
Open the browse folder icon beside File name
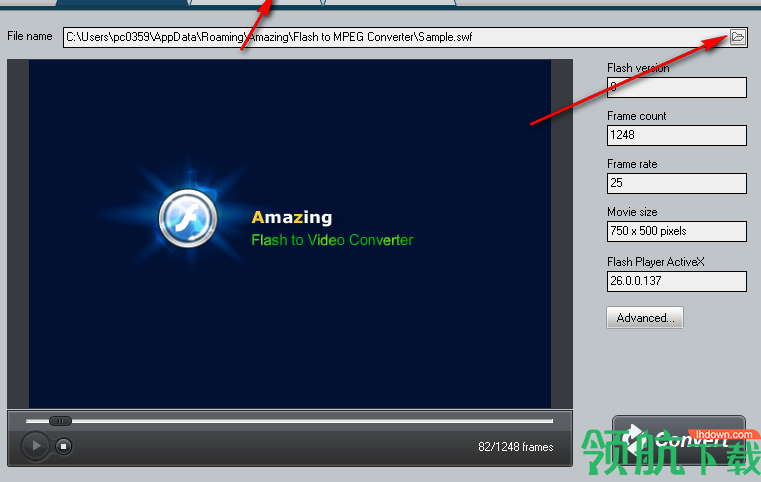(738, 37)
